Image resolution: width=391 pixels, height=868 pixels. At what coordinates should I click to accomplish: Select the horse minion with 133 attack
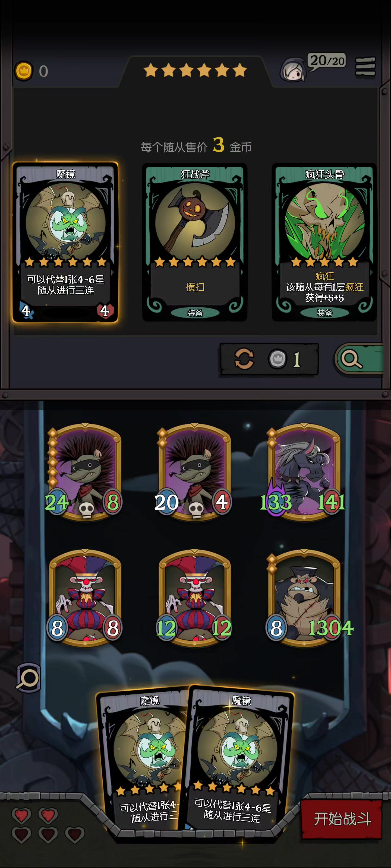(x=304, y=472)
